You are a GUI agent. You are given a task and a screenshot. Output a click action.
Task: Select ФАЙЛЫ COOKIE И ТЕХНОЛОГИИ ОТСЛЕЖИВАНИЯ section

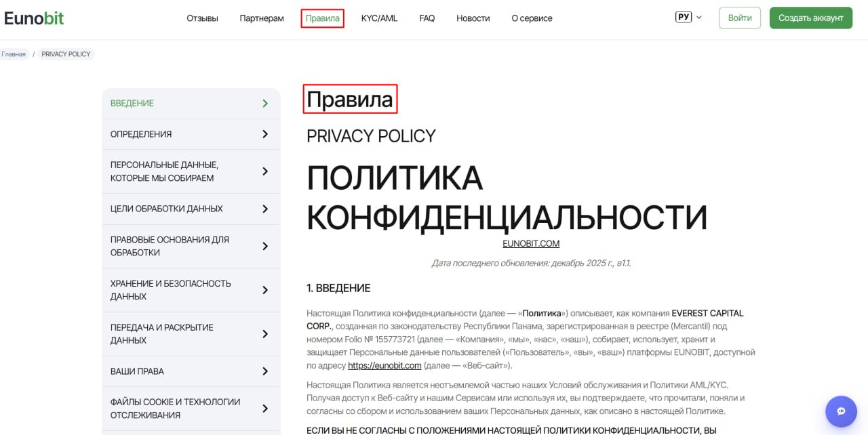pos(191,409)
